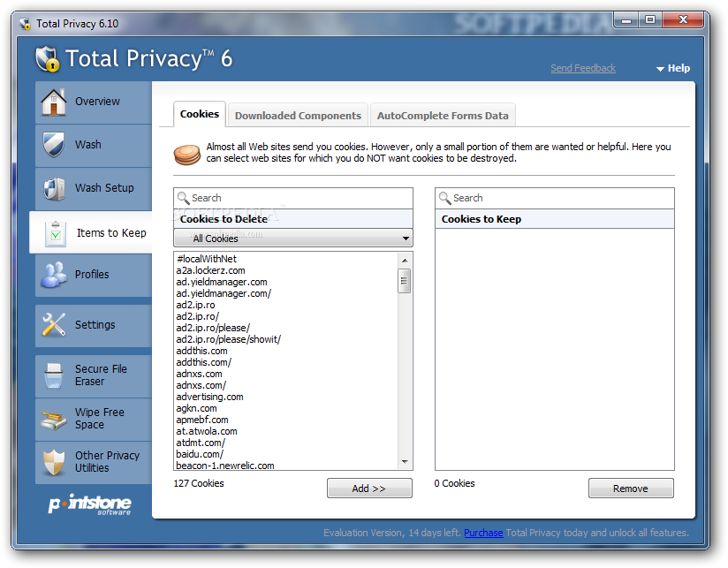
Task: Open the Profiles section label
Action: tap(92, 274)
